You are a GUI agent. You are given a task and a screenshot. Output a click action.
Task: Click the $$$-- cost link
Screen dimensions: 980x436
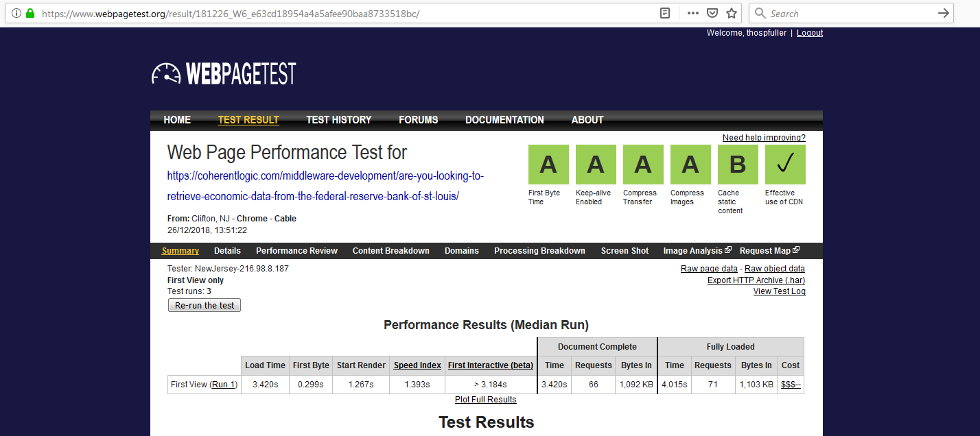791,385
